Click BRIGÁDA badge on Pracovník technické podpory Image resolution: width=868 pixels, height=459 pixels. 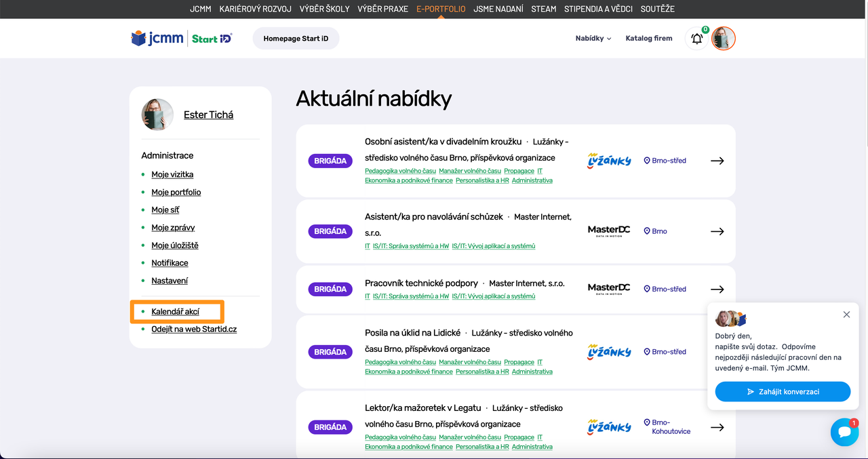coord(330,289)
